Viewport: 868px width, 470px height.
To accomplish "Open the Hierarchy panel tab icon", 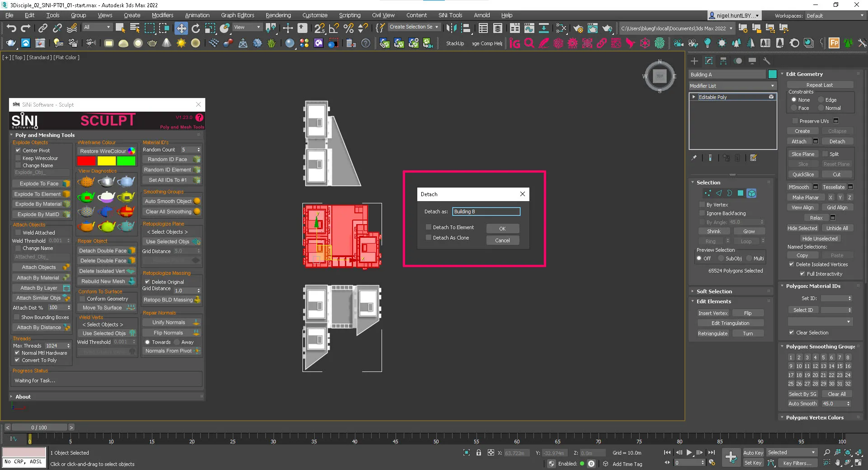I will point(723,61).
